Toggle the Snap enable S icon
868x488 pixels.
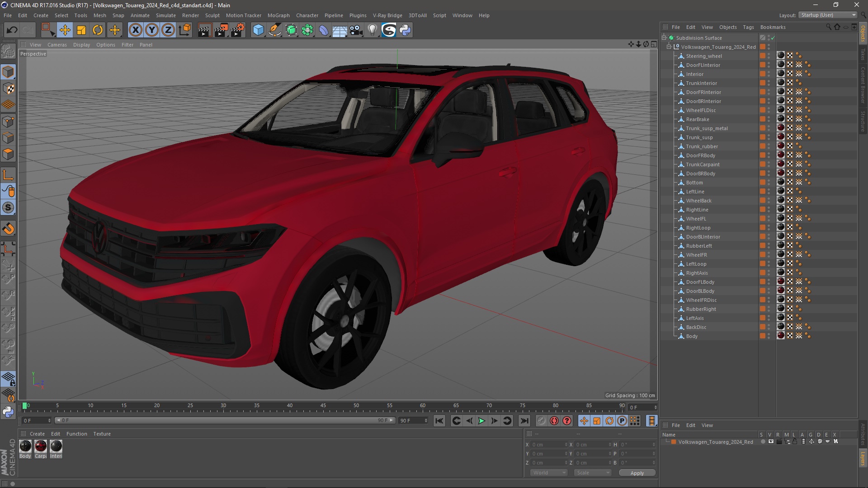pyautogui.click(x=8, y=208)
